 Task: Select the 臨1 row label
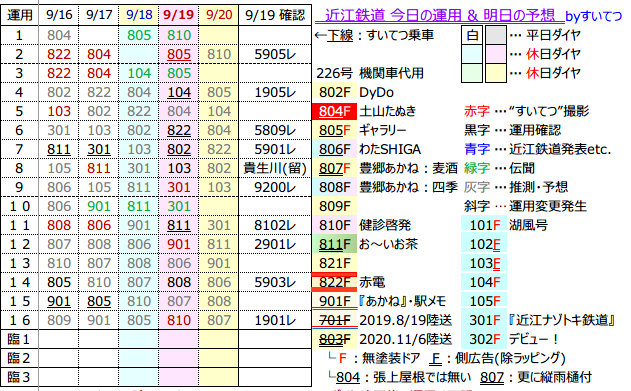click(x=19, y=339)
